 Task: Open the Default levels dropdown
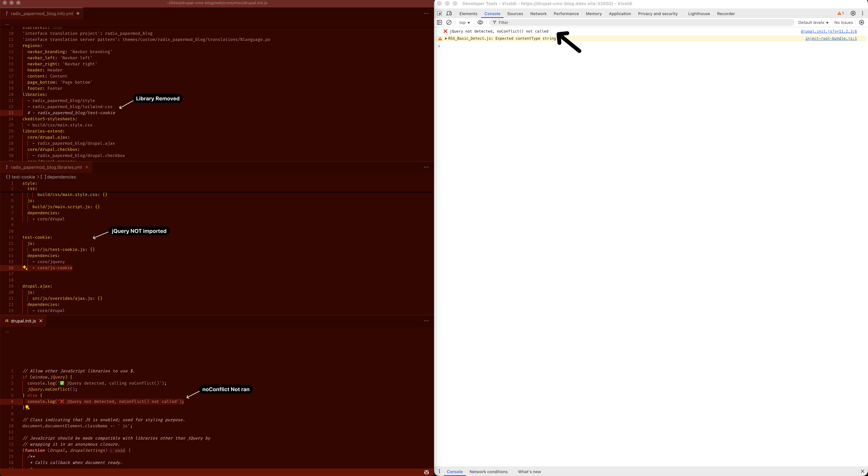813,22
